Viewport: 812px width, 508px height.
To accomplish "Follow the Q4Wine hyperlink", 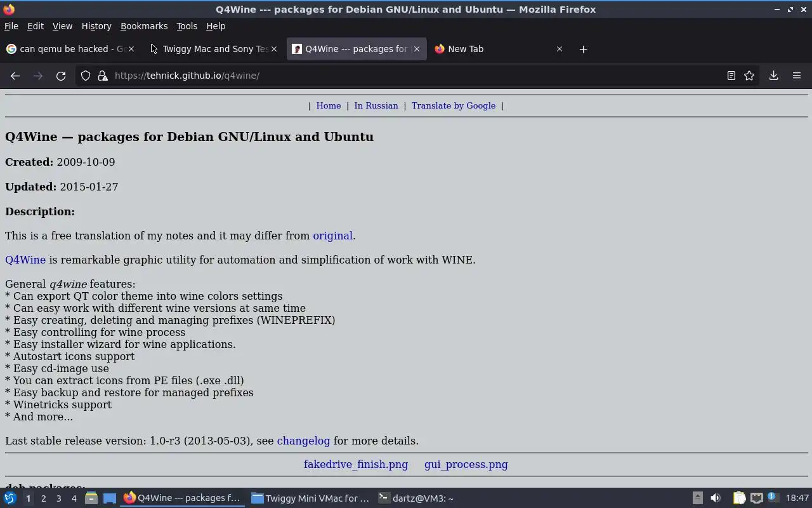I will pos(25,260).
